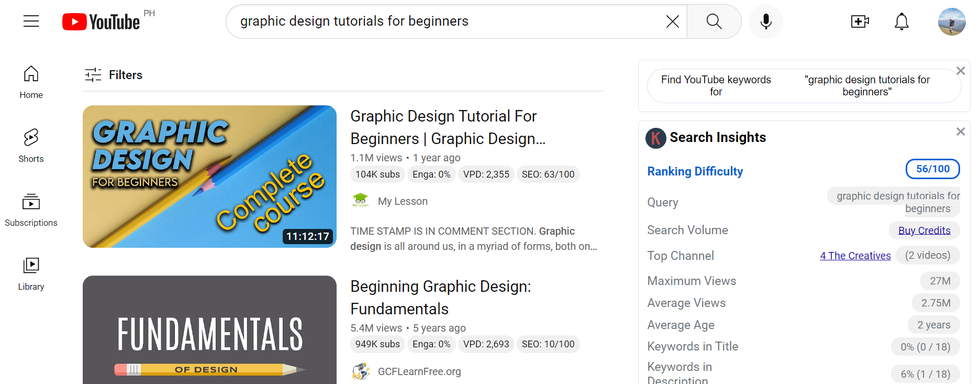
Task: Visit the My Lesson channel name
Action: (x=403, y=201)
